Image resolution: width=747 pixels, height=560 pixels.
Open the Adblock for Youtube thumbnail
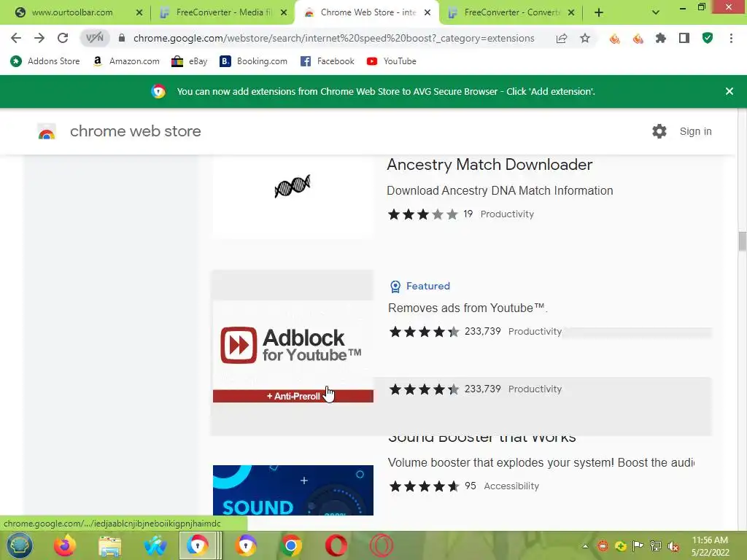point(293,351)
